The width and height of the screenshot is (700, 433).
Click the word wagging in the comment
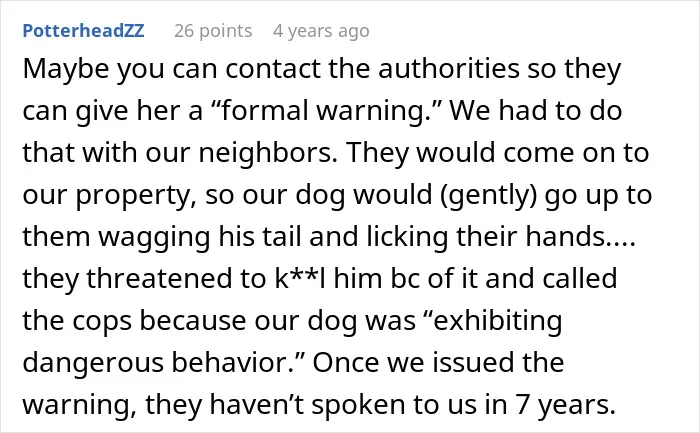[154, 237]
